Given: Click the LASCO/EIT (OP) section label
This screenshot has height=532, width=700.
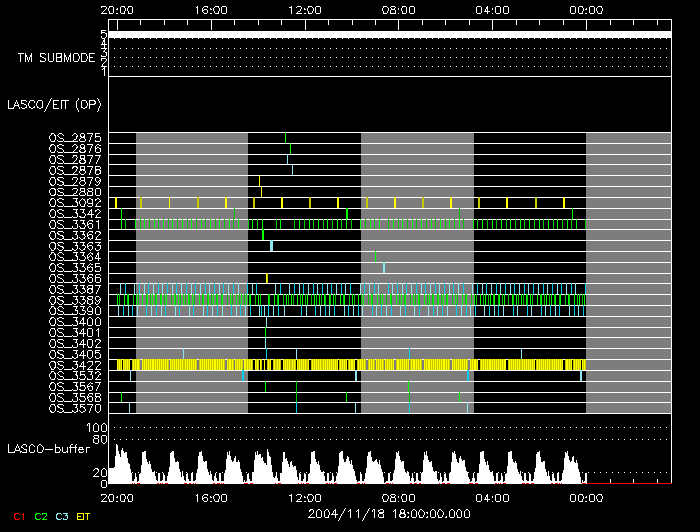Looking at the screenshot, I should (57, 104).
